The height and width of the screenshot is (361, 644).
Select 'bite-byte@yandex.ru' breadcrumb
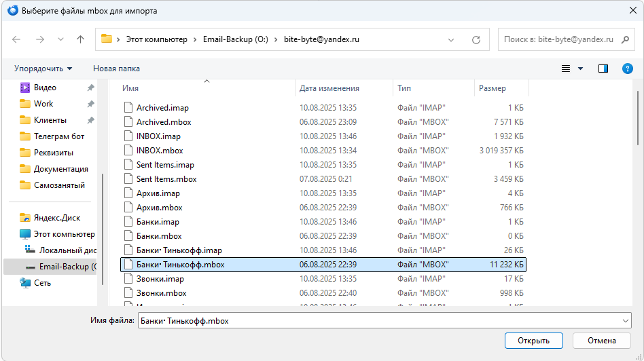(321, 39)
